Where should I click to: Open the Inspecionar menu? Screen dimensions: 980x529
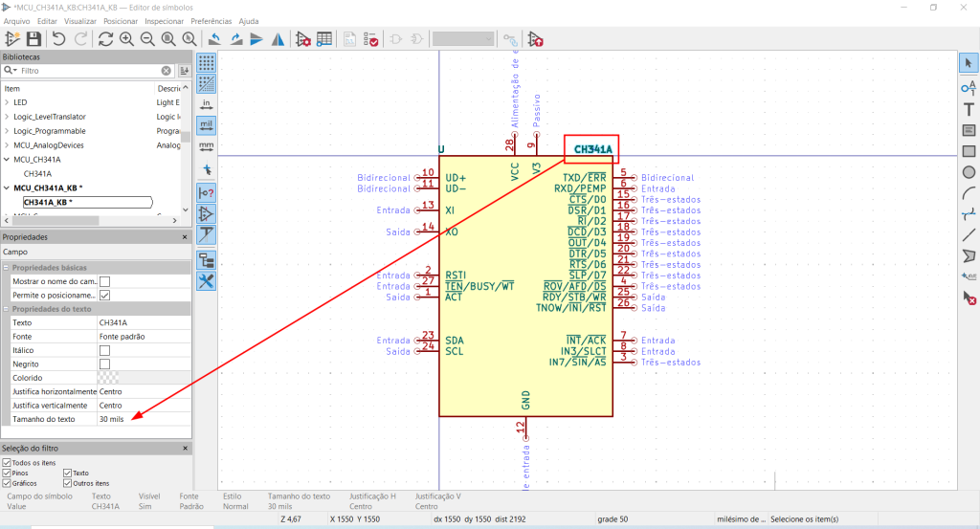[165, 21]
